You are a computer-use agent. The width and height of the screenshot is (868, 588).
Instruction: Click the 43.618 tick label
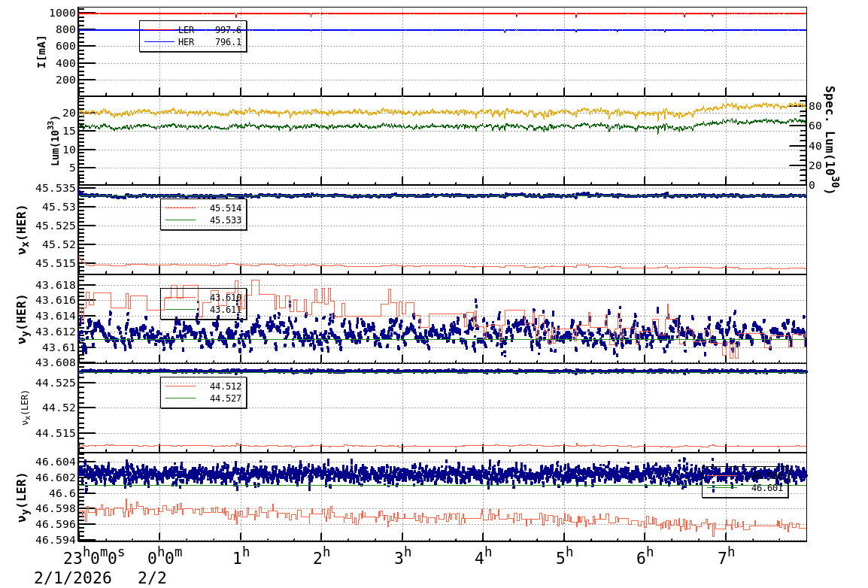56,286
